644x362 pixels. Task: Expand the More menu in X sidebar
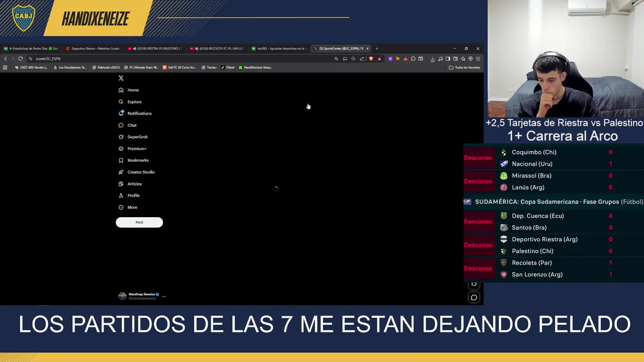coord(128,207)
